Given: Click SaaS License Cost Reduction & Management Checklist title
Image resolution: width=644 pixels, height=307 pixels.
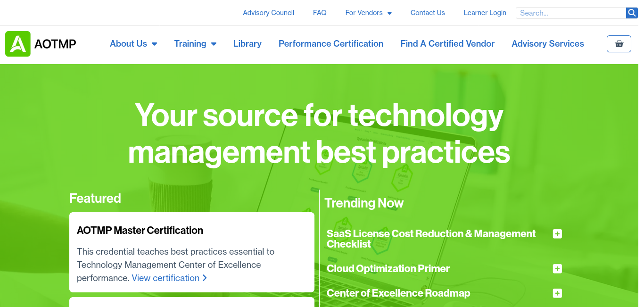Looking at the screenshot, I should 431,239.
